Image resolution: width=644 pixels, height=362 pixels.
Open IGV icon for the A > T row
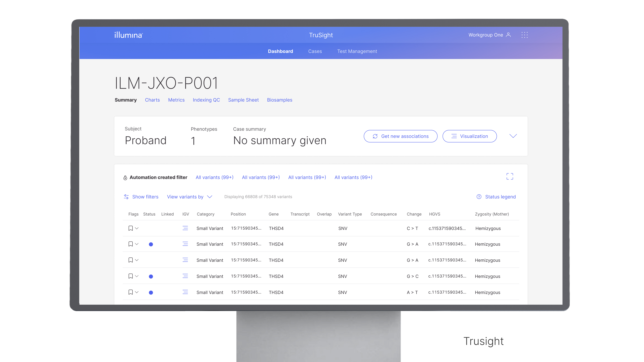(185, 292)
